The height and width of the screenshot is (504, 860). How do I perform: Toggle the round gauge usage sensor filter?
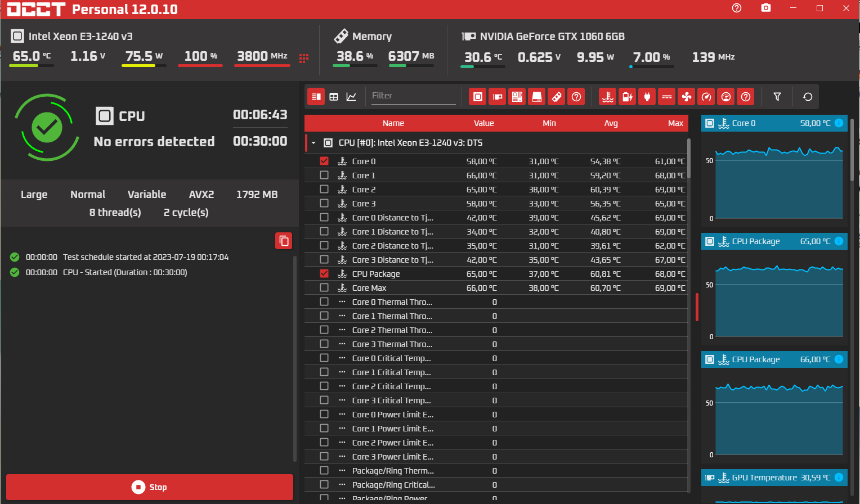(726, 97)
